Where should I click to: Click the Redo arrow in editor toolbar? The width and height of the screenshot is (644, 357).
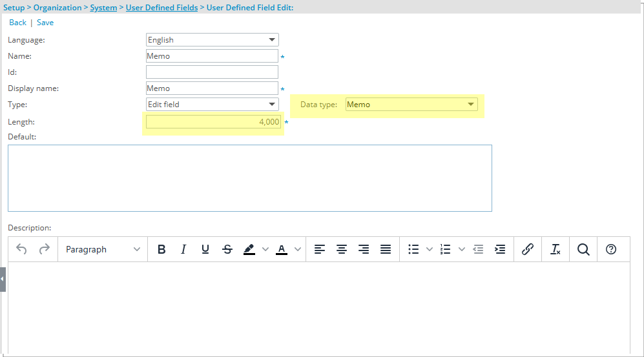tap(44, 249)
